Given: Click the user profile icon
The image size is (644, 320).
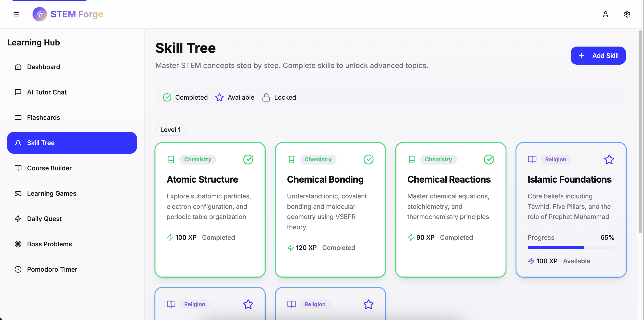Looking at the screenshot, I should pos(605,14).
